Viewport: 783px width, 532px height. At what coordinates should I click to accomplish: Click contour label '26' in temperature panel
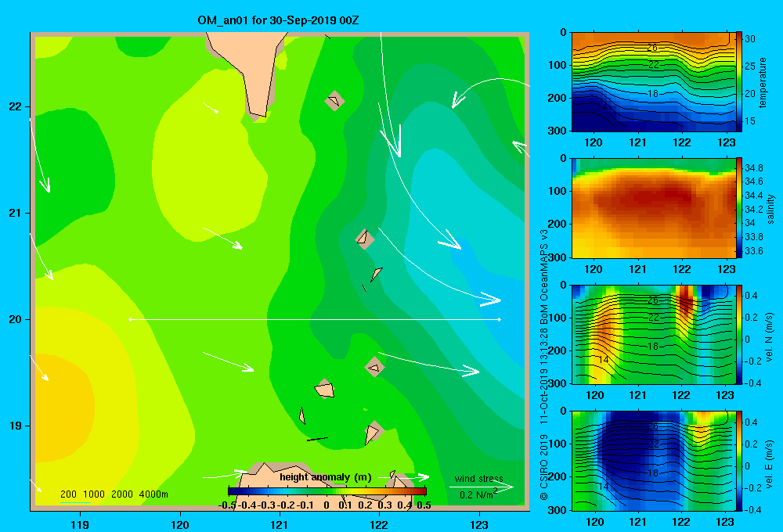[652, 48]
